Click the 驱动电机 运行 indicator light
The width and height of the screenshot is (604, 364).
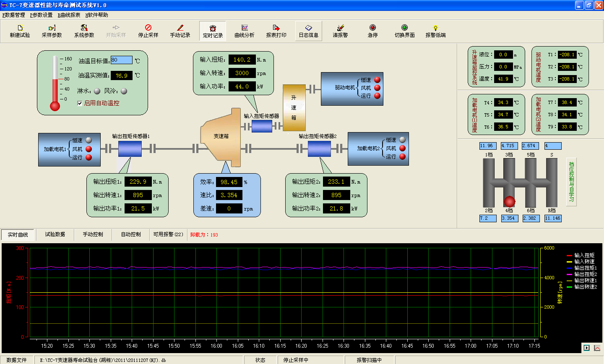pos(377,96)
